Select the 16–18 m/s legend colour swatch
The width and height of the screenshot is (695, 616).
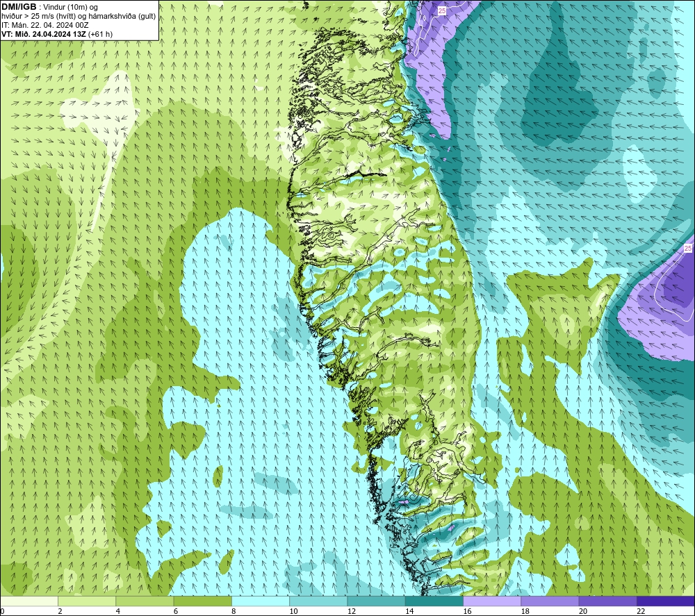click(x=492, y=601)
